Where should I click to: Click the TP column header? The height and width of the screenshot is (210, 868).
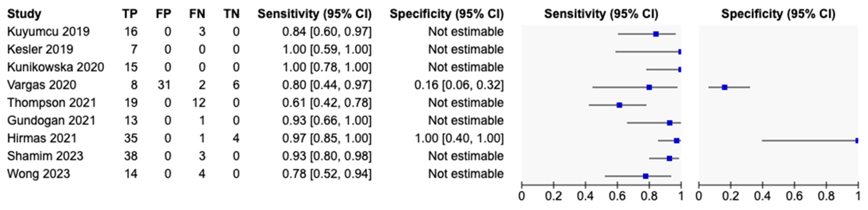click(x=130, y=14)
